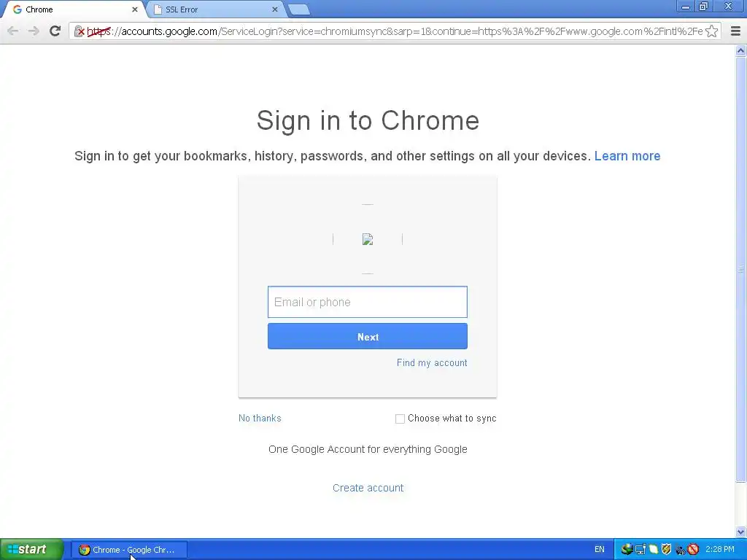Click the yellow security shield tray icon
The image size is (747, 560).
click(666, 550)
